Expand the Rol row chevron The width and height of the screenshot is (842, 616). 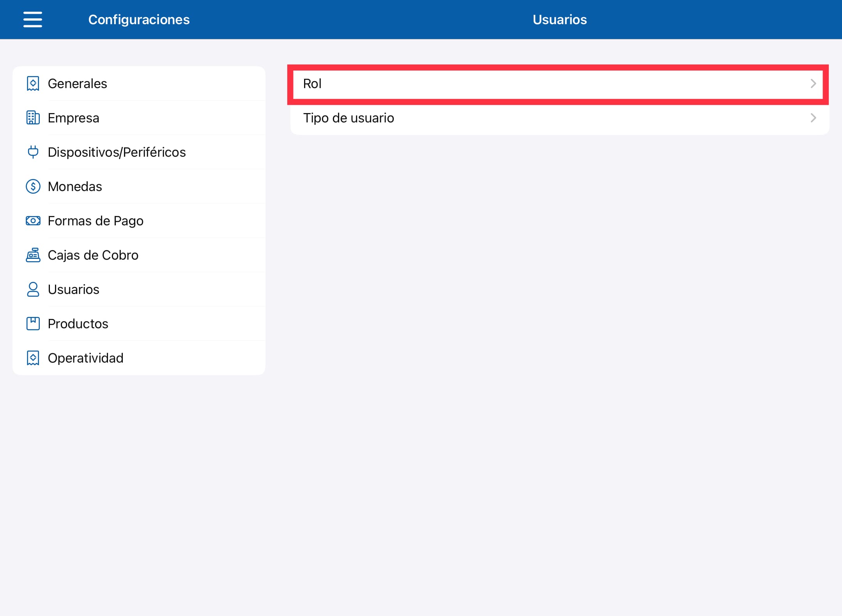[813, 83]
